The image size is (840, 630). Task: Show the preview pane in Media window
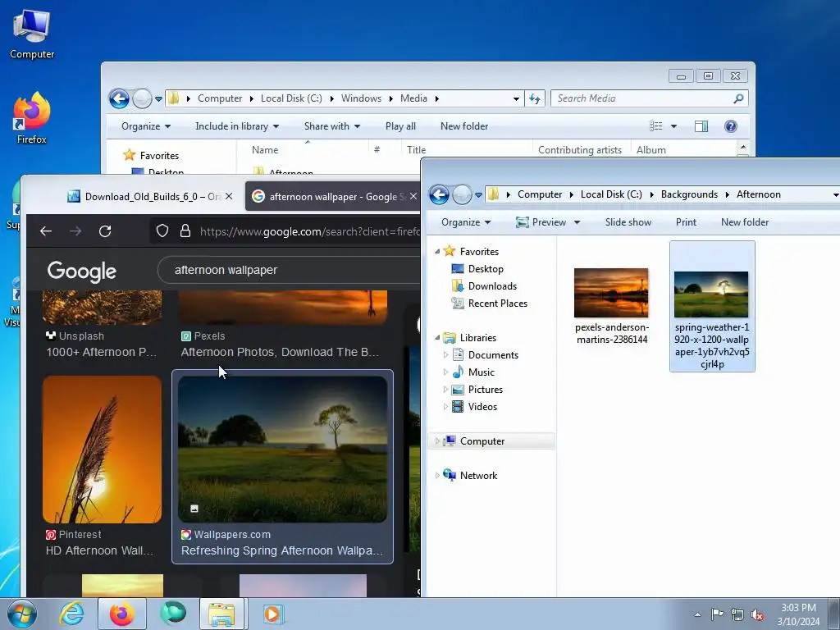(701, 126)
